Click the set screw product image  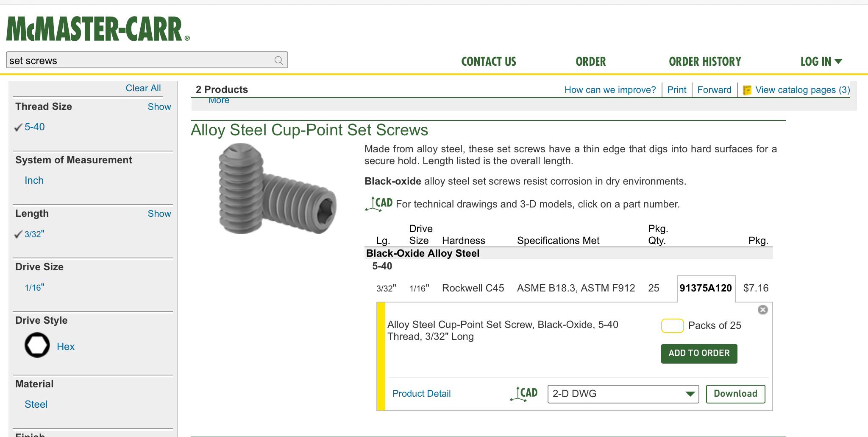pyautogui.click(x=277, y=189)
